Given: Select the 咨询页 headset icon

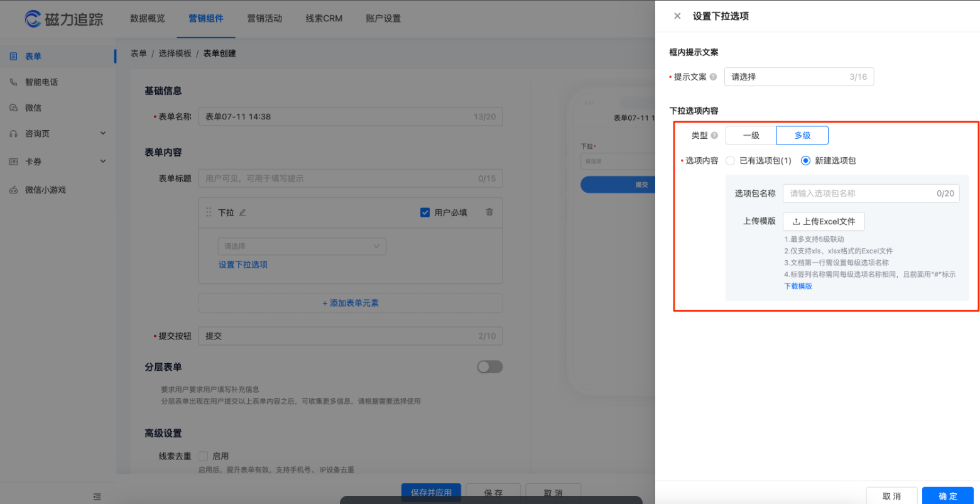Looking at the screenshot, I should click(x=14, y=133).
